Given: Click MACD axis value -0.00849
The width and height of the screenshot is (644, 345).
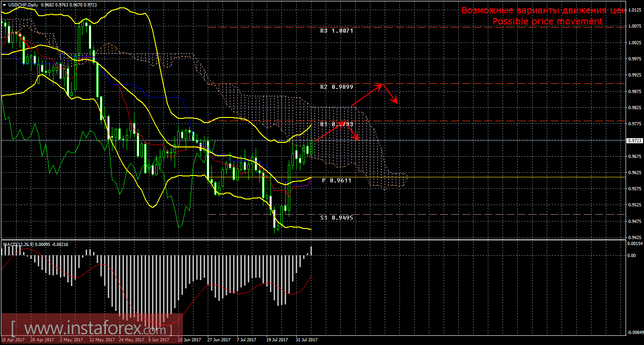Looking at the screenshot, I should 635,332.
